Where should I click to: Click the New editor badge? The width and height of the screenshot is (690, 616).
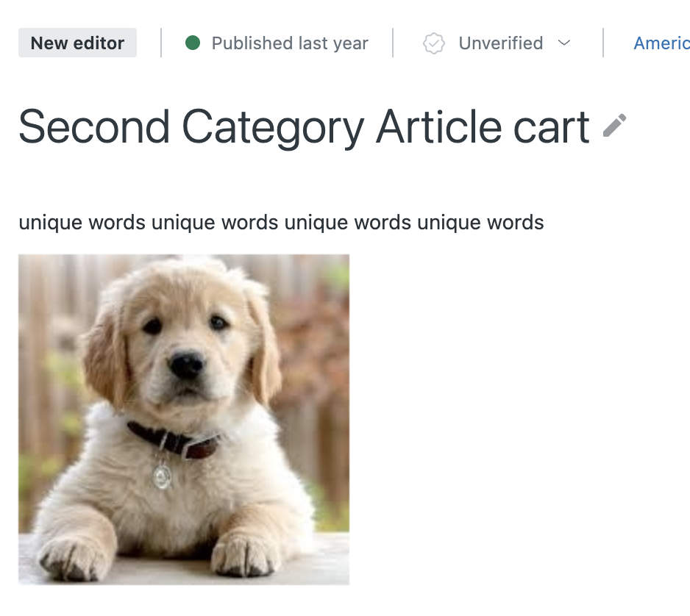(77, 43)
